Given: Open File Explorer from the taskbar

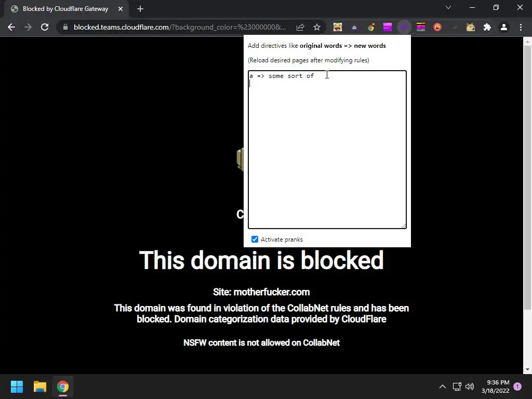Looking at the screenshot, I should click(x=39, y=387).
